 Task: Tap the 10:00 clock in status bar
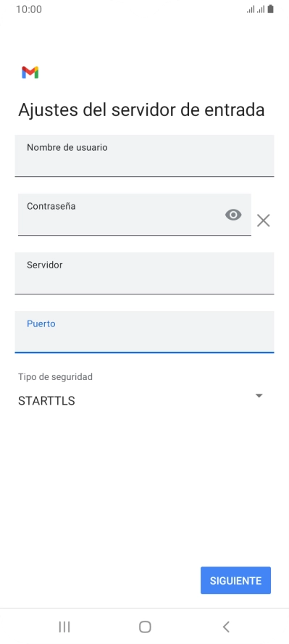(x=29, y=9)
